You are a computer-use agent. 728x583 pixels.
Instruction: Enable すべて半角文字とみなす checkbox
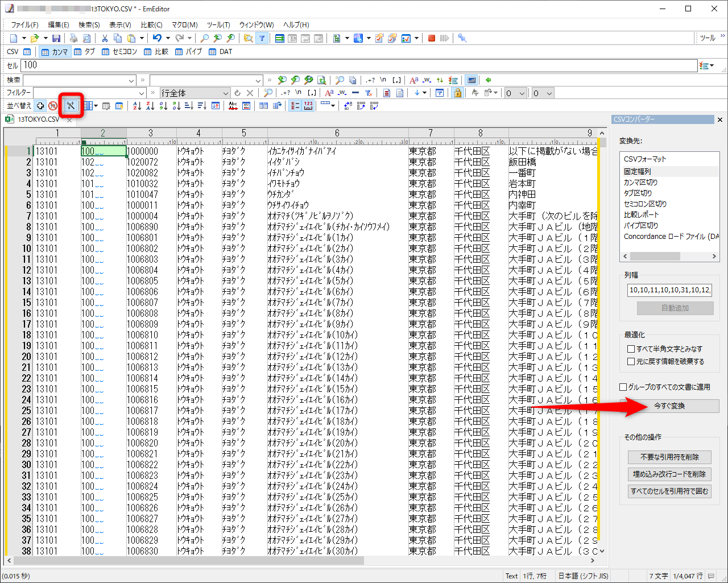631,349
